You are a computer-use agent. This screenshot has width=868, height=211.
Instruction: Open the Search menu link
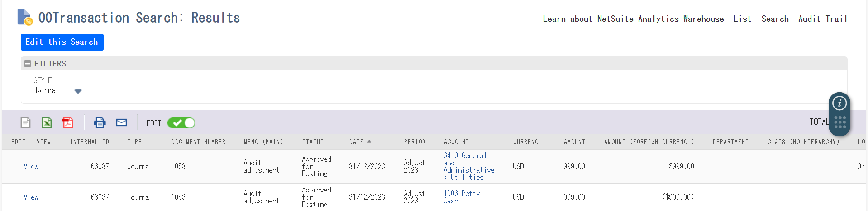pyautogui.click(x=775, y=19)
